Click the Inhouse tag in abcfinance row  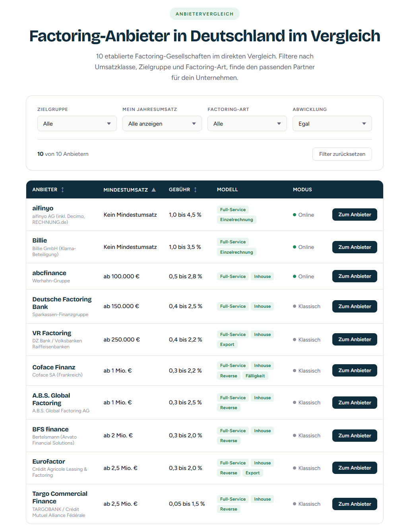pos(262,276)
